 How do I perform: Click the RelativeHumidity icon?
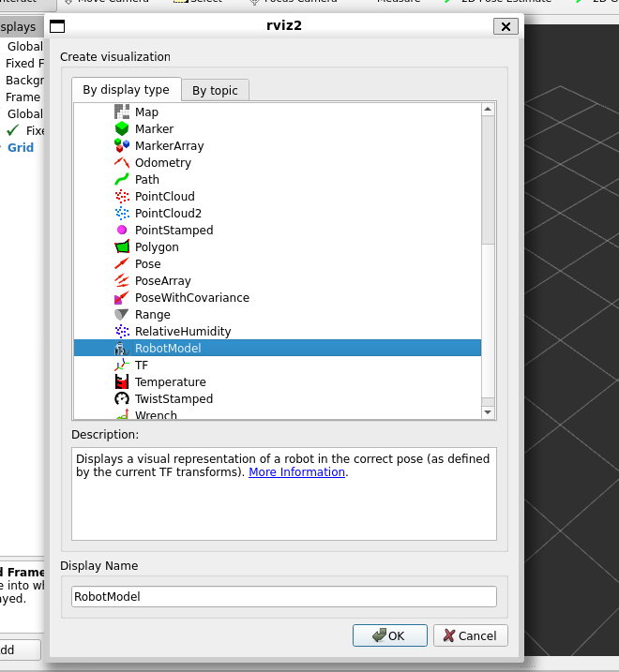coord(122,331)
